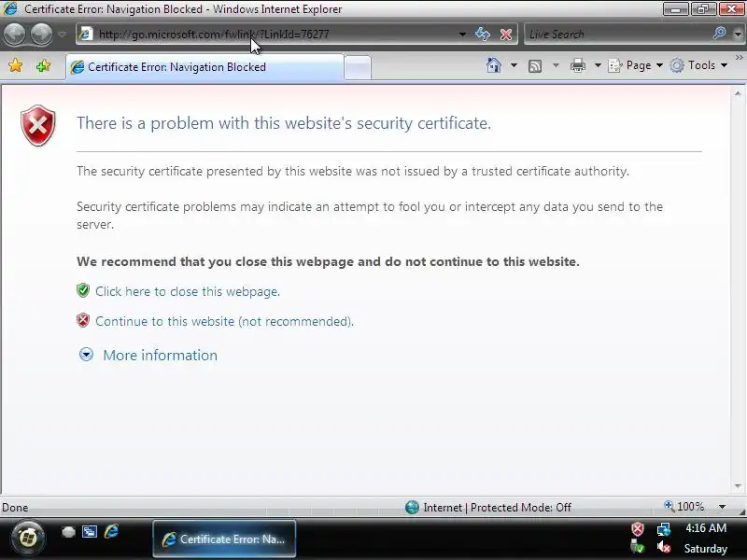Click Switch between windows quick launch icon
This screenshot has width=747, height=560.
(90, 532)
